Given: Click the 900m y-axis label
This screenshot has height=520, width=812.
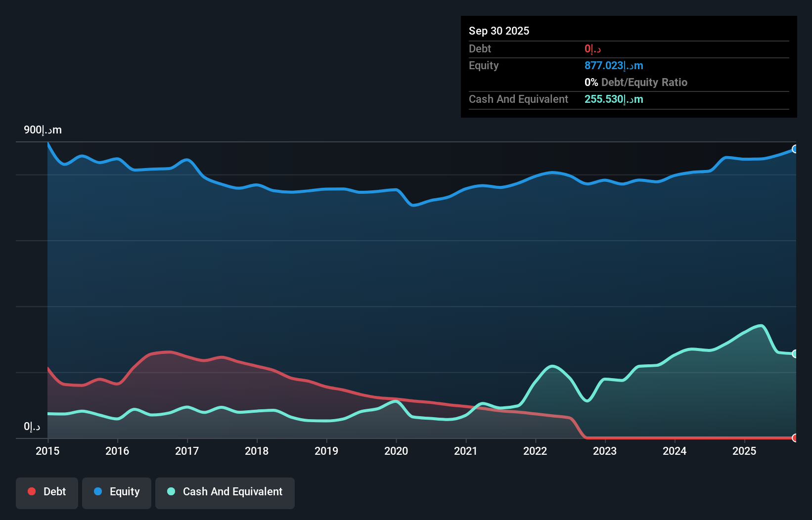Looking at the screenshot, I should tap(42, 130).
